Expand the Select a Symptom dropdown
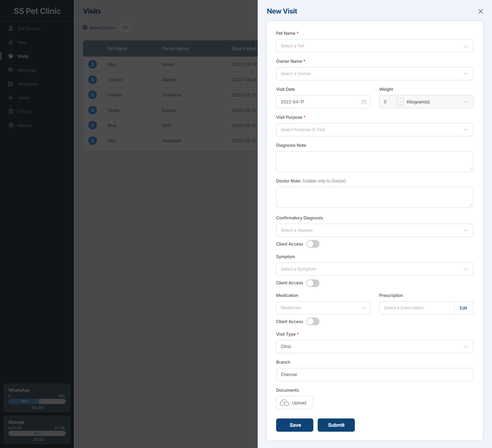The image size is (492, 448). coord(375,269)
